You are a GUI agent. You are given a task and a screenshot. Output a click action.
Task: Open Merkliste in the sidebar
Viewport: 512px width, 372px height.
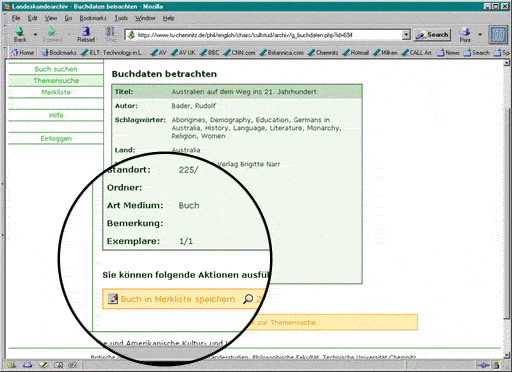pyautogui.click(x=56, y=92)
